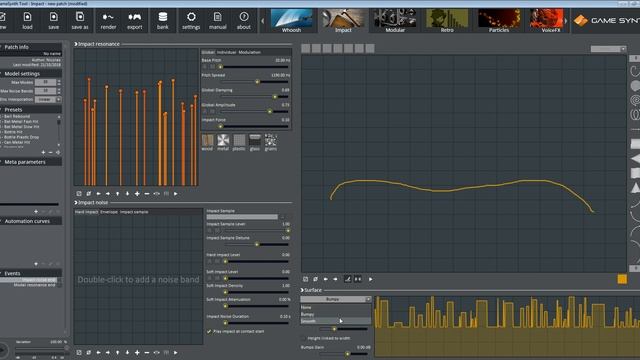Open the Envelope tab in Impact noise

pyautogui.click(x=109, y=212)
